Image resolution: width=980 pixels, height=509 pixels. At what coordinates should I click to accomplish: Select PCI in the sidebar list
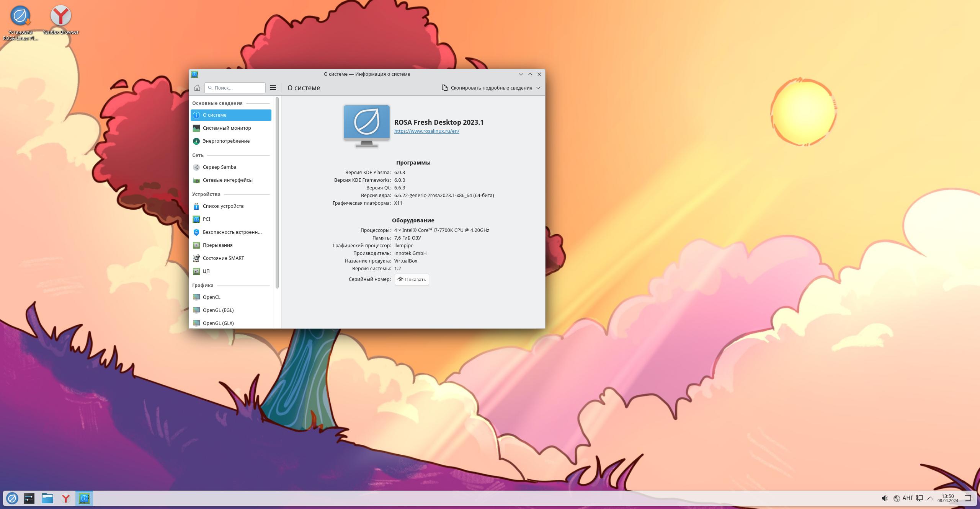point(206,219)
